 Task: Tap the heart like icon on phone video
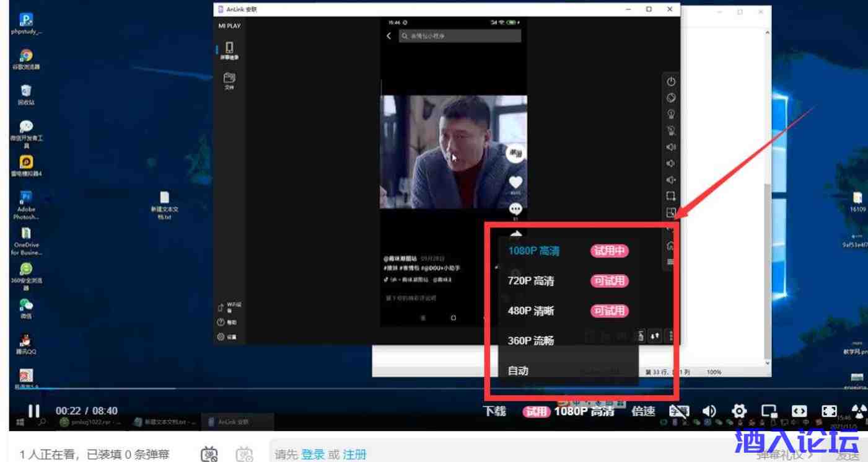click(x=515, y=182)
